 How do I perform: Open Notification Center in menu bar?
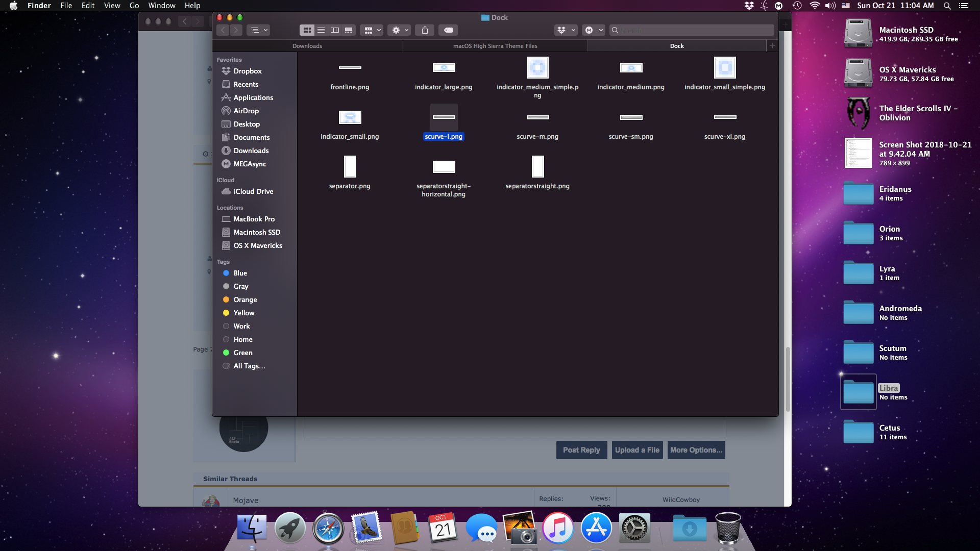[x=964, y=6]
